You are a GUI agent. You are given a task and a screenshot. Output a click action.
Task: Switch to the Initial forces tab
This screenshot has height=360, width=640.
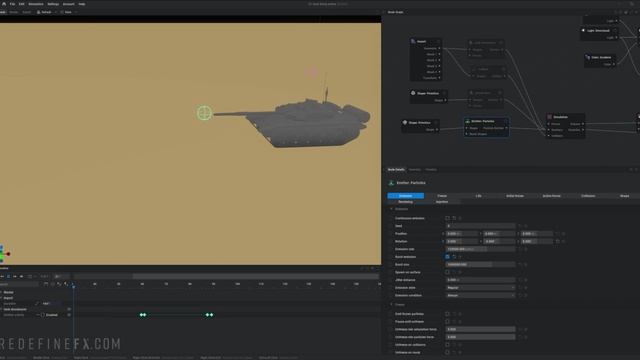click(x=515, y=196)
